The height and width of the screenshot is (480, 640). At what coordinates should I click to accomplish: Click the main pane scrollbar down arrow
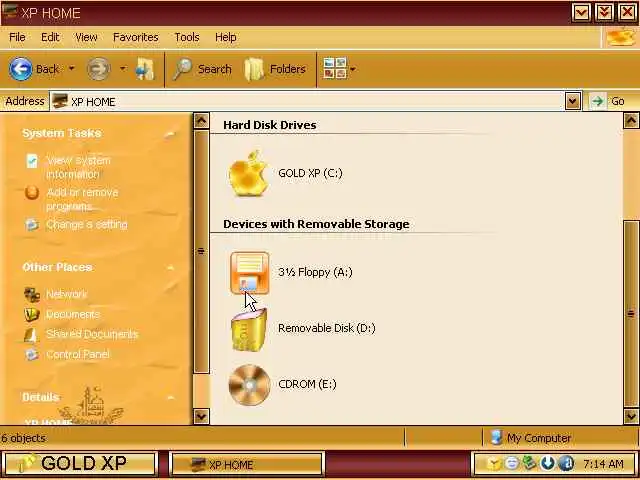click(631, 416)
